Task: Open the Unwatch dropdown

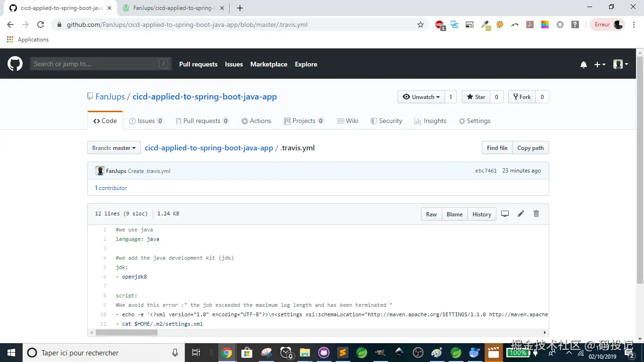Action: (x=421, y=97)
